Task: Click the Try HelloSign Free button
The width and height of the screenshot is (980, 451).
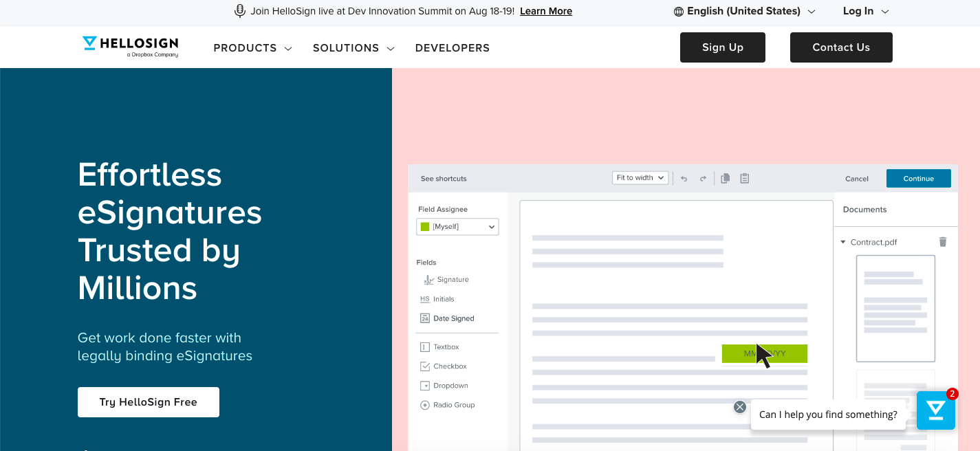Action: 149,402
